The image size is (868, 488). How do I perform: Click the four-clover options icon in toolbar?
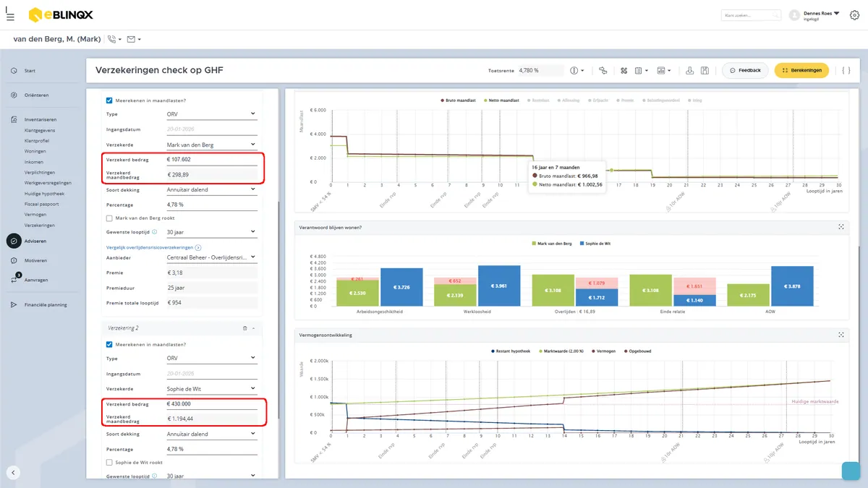coord(624,70)
